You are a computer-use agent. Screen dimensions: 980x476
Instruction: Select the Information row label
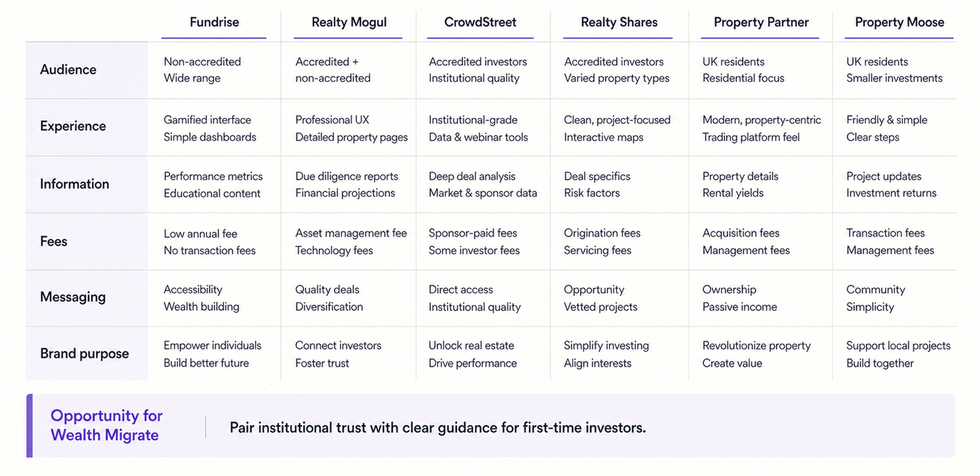click(75, 184)
